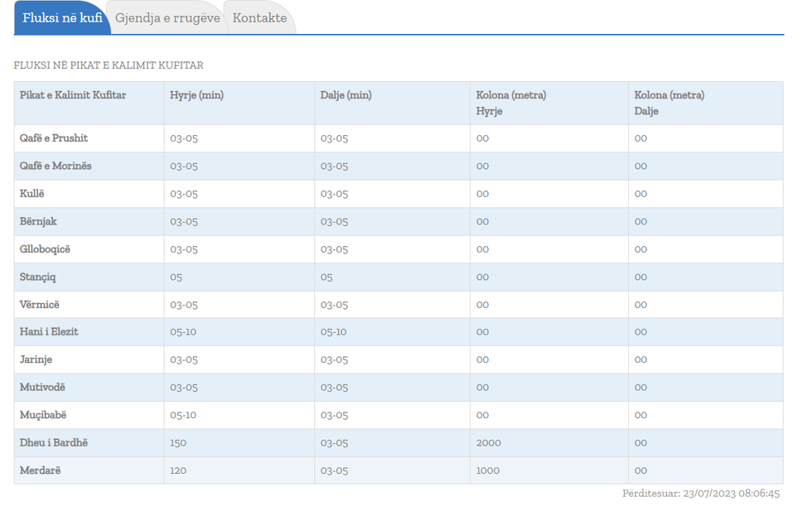
Task: Click the Hyrje (min) column header
Action: 196,95
